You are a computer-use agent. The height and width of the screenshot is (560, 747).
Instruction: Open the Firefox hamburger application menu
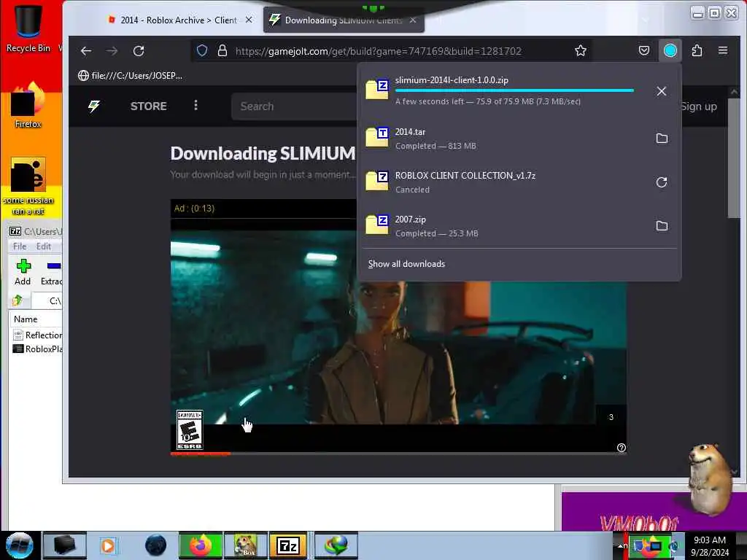pyautogui.click(x=723, y=50)
